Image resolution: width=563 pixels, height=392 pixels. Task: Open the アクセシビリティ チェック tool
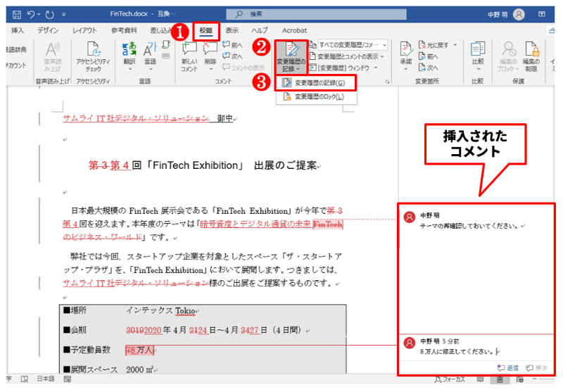click(93, 56)
